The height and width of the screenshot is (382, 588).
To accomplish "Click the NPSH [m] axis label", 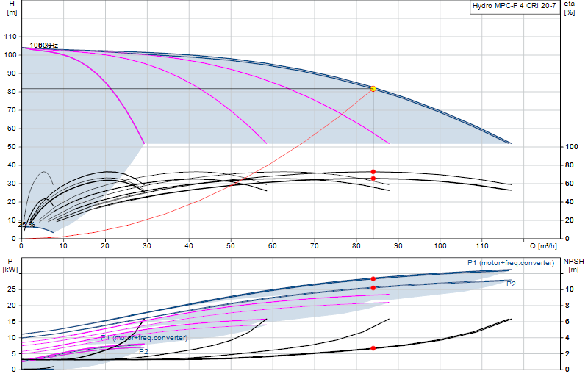I will pyautogui.click(x=574, y=265).
